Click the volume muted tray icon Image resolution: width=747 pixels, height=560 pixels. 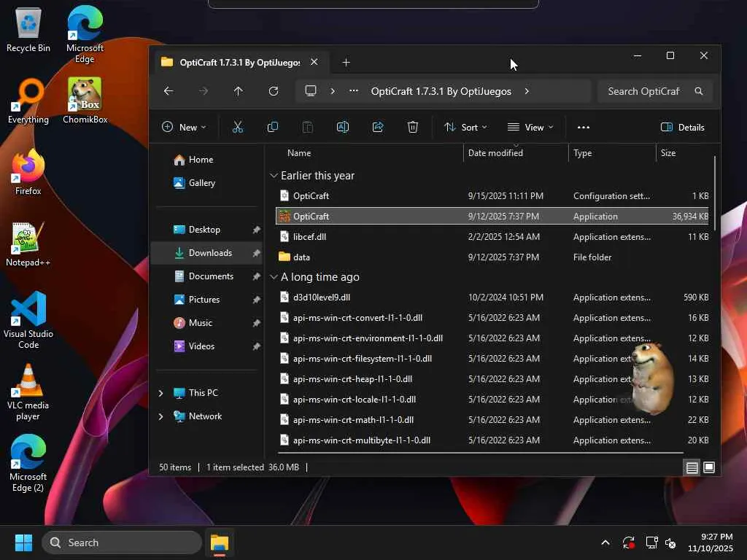(x=671, y=542)
